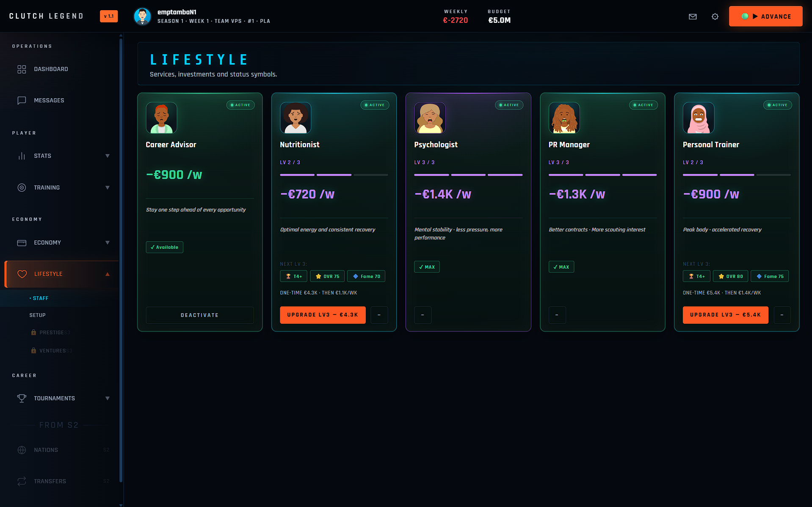Click the Training target icon
The width and height of the screenshot is (812, 507).
point(22,187)
